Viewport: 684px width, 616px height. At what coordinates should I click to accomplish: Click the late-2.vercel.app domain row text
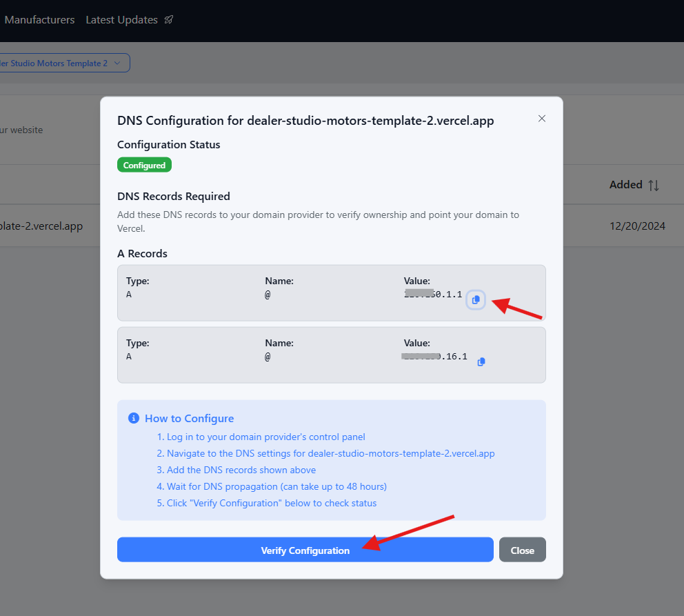point(41,226)
